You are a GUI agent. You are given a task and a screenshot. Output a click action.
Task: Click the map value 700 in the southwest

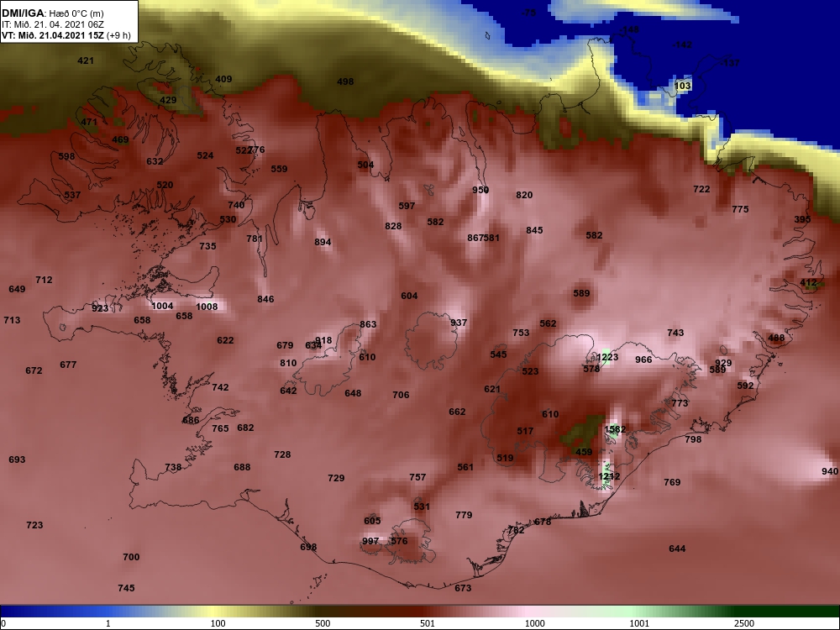[131, 557]
